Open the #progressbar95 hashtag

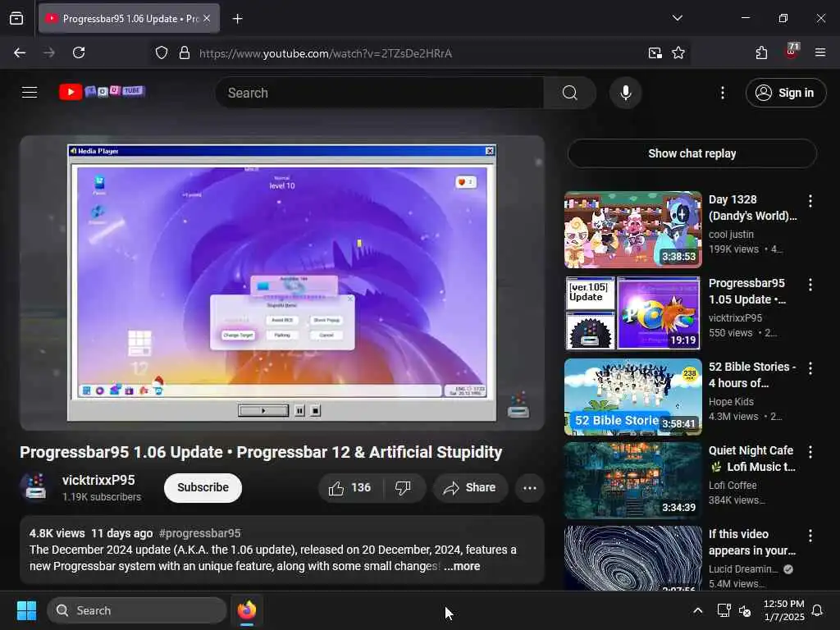(200, 533)
